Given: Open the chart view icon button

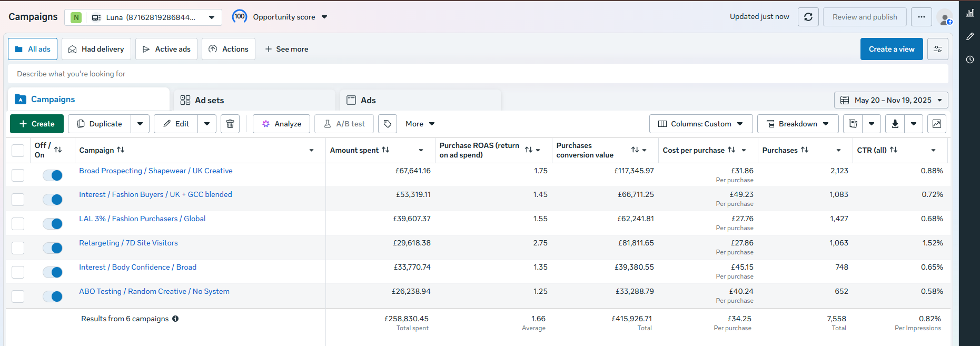Looking at the screenshot, I should point(937,124).
